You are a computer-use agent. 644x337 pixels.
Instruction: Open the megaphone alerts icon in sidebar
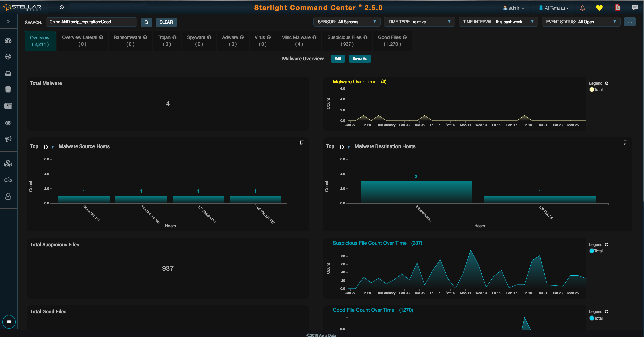pyautogui.click(x=8, y=139)
